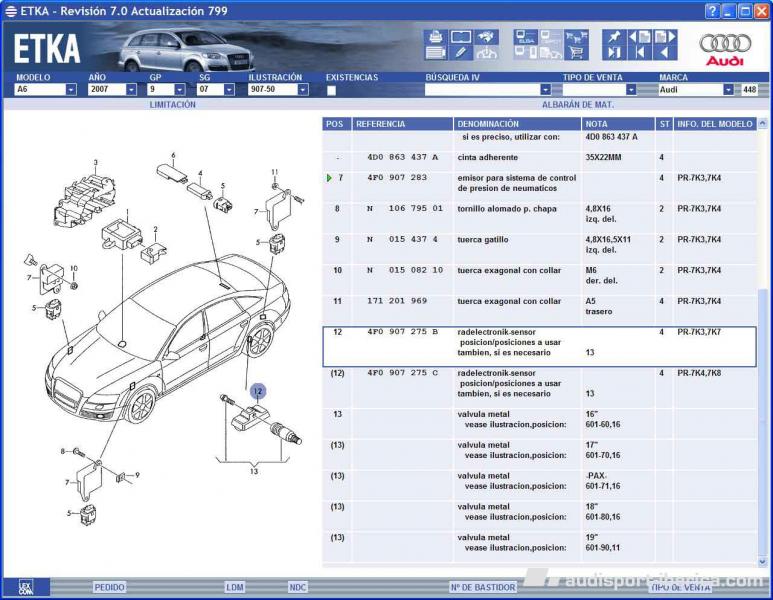Go to previous illustration page icon
Screen dimensions: 773x600
pos(640,36)
